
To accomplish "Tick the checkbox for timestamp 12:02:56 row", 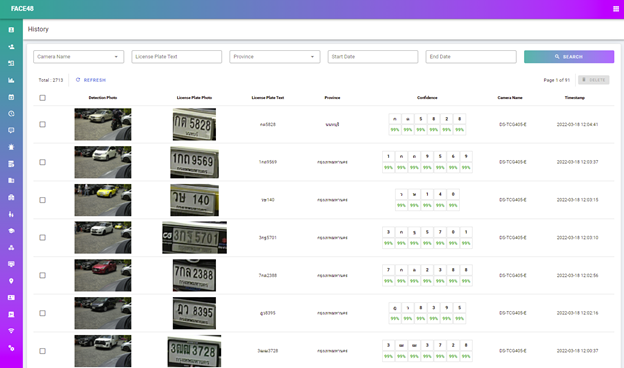I will pos(43,275).
